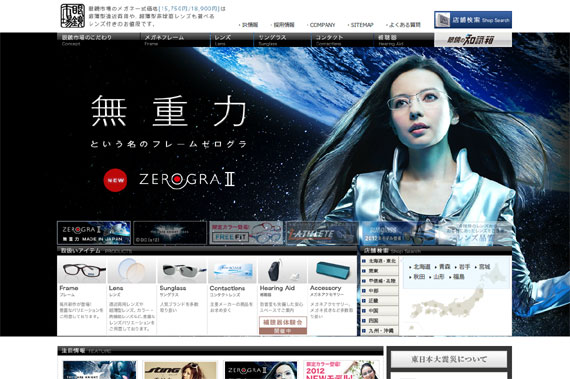Open the Frame glasses product image

tap(82, 270)
